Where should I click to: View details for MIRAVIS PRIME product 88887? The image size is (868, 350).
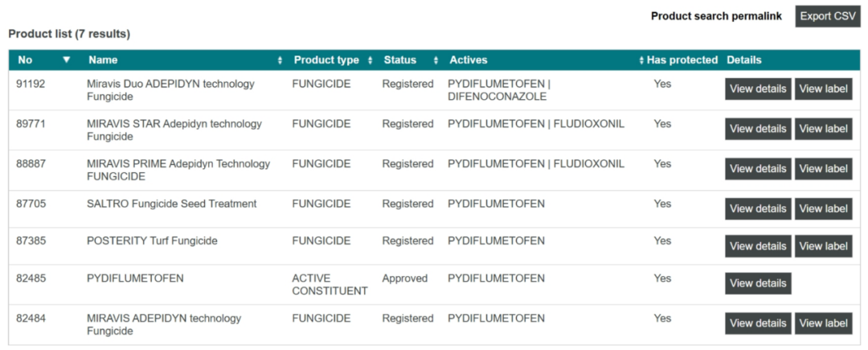[x=758, y=169]
